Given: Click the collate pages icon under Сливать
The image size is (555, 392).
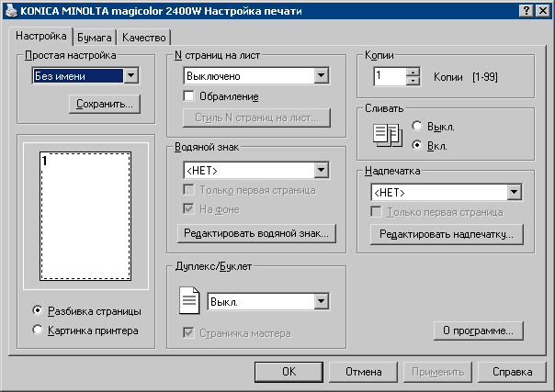Looking at the screenshot, I should [388, 135].
